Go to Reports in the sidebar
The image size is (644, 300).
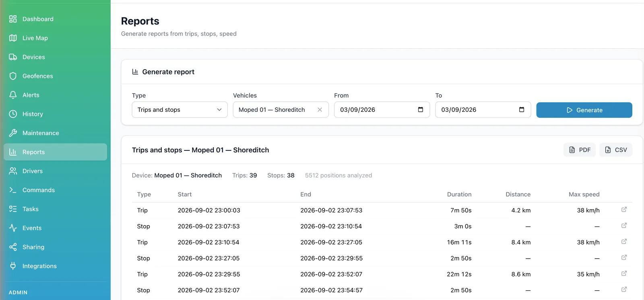(56, 152)
